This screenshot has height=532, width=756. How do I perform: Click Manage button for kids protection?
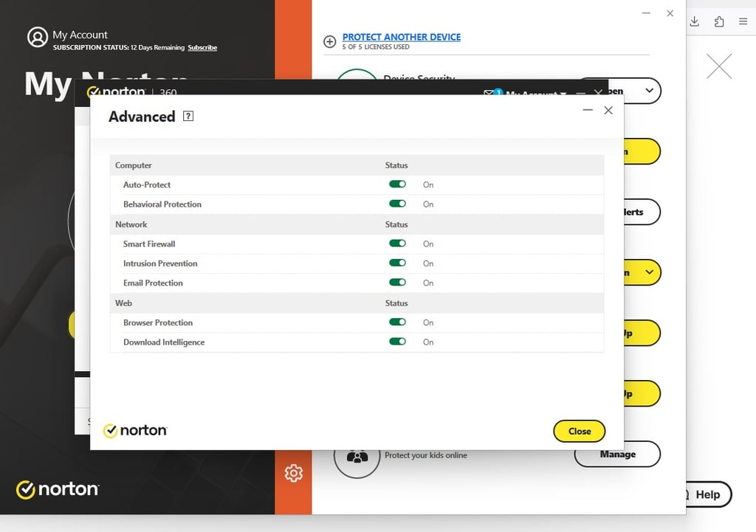[617, 455]
